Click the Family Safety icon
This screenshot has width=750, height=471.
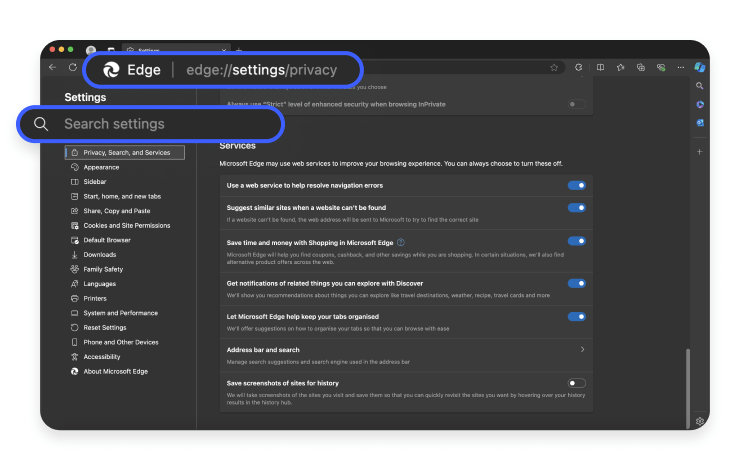pos(75,269)
